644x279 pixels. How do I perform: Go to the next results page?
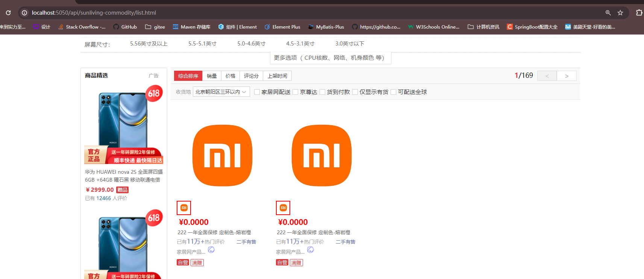(x=567, y=76)
